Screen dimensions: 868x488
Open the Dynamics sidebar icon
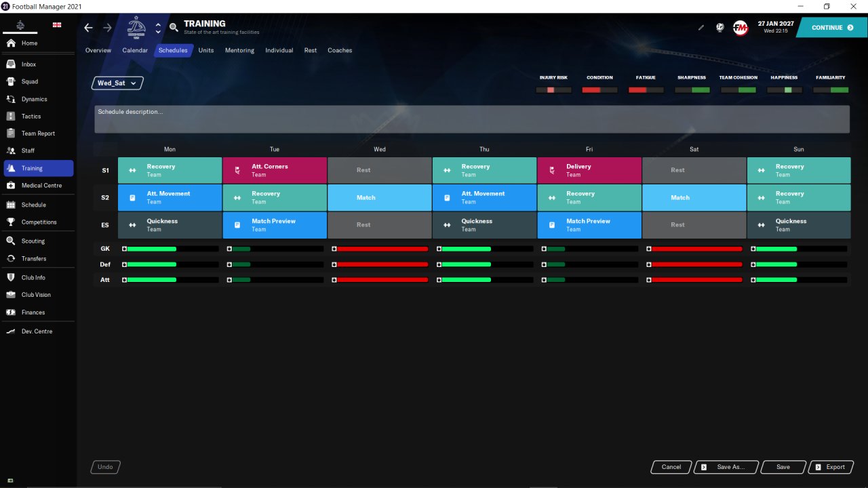tap(11, 99)
